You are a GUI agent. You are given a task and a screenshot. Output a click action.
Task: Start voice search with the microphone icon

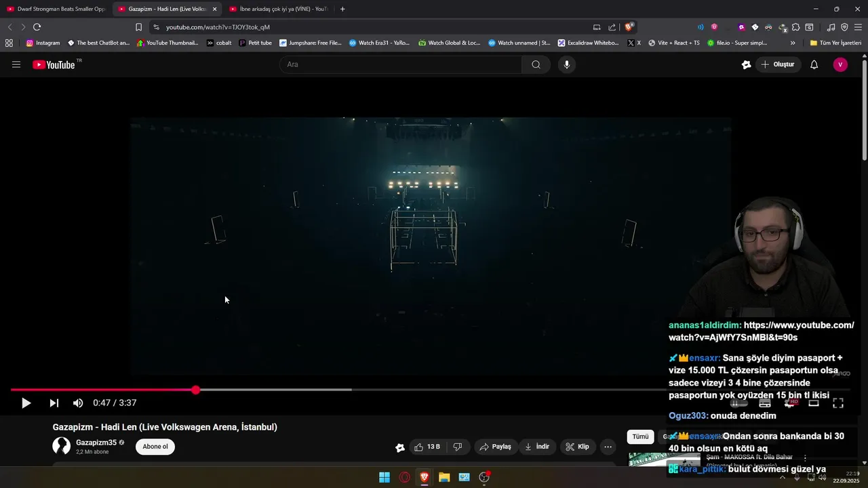coord(567,64)
